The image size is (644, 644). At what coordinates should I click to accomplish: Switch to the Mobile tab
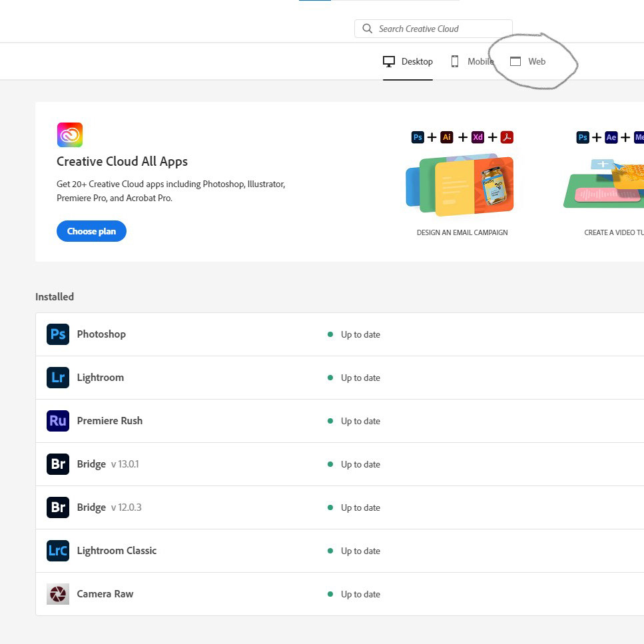(x=472, y=62)
